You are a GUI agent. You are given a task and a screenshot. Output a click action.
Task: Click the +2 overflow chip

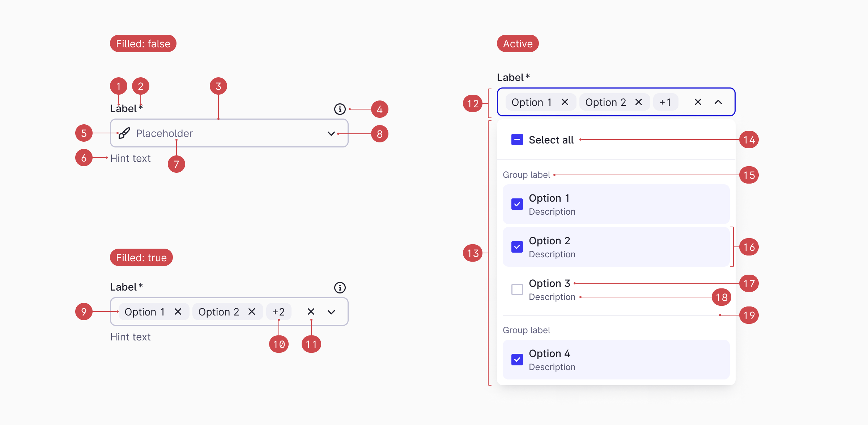tap(278, 312)
